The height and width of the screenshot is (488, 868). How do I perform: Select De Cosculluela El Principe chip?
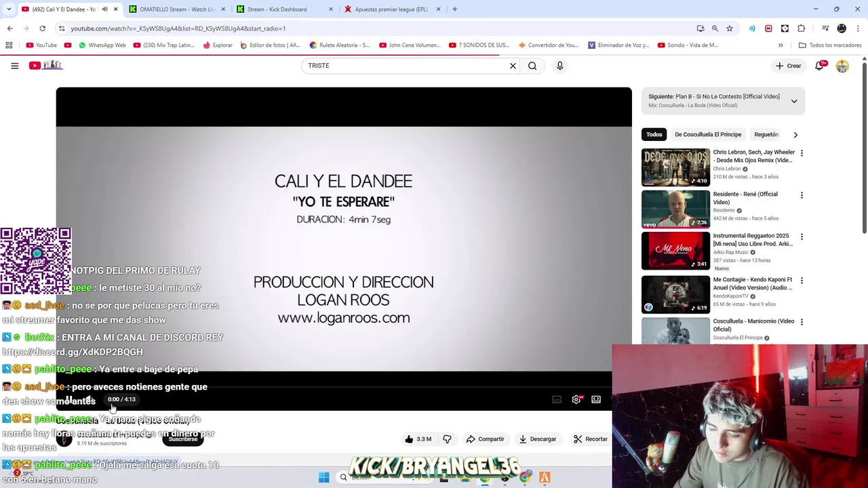708,134
